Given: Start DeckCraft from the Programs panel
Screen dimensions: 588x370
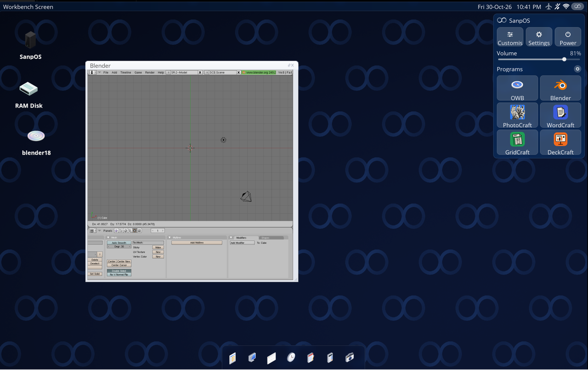Looking at the screenshot, I should (x=560, y=142).
